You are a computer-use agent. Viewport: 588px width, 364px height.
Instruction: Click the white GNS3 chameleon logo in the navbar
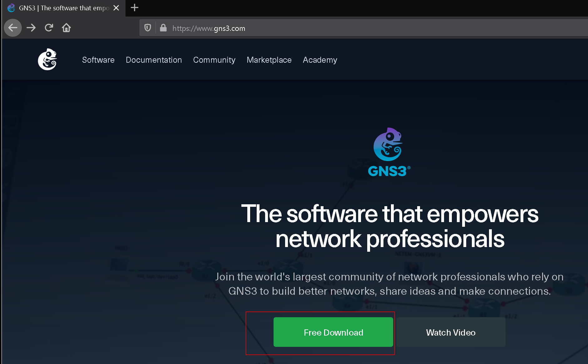tap(47, 59)
